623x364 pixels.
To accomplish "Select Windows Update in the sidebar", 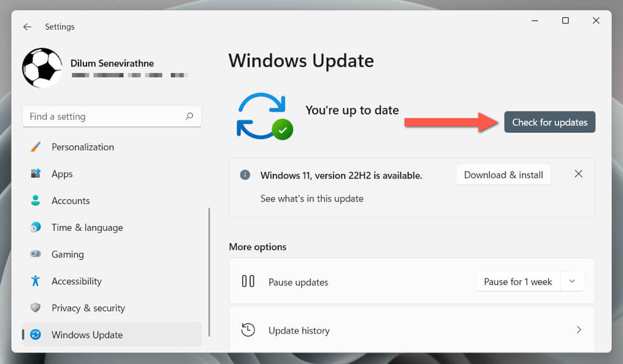I will (112, 334).
